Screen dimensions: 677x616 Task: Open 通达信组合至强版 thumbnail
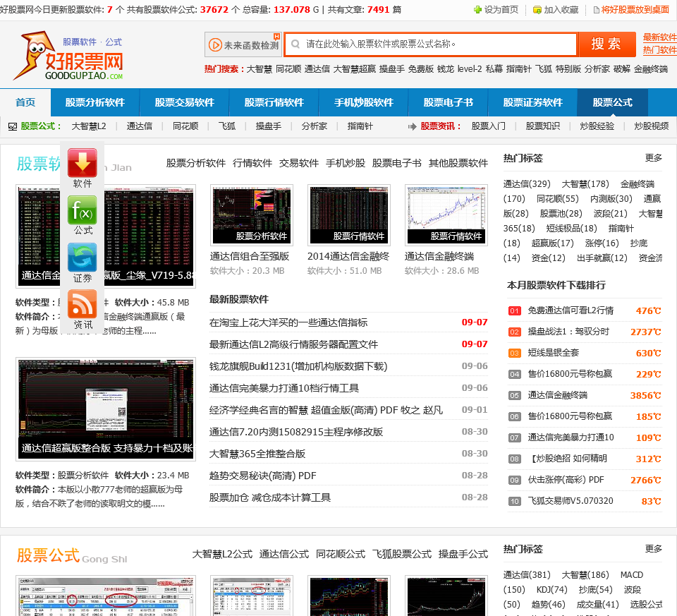pos(252,215)
